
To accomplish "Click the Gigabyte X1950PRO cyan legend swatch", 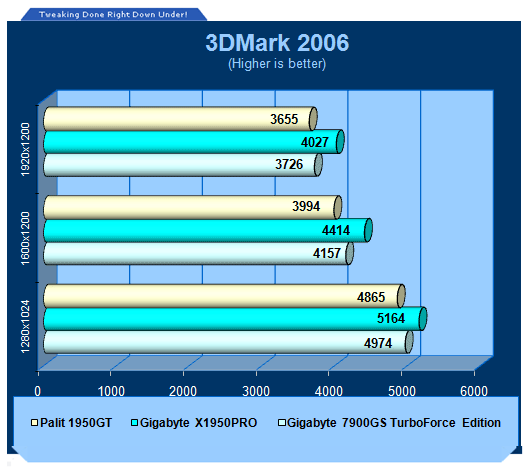I will (134, 422).
